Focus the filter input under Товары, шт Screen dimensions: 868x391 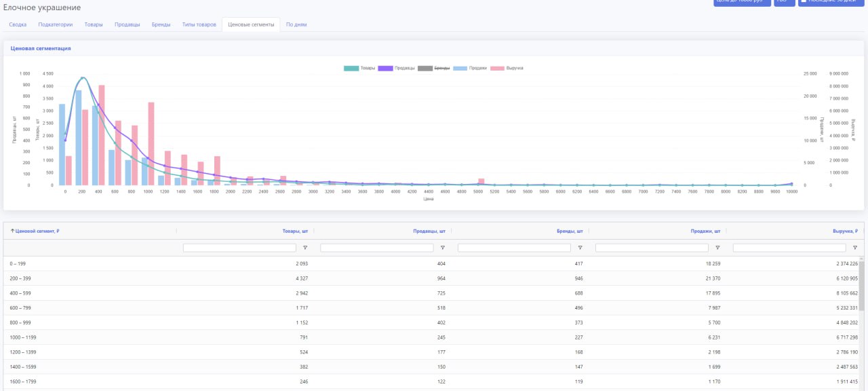pyautogui.click(x=240, y=248)
